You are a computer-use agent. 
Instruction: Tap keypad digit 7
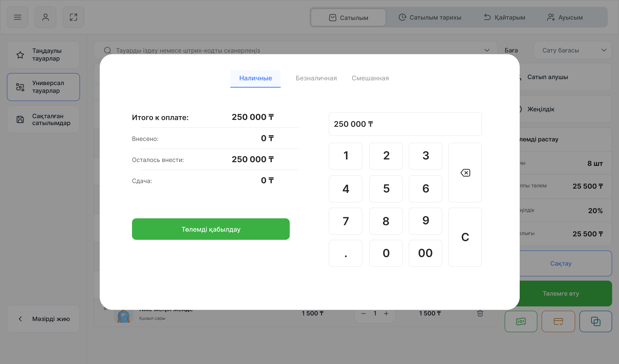pyautogui.click(x=346, y=221)
